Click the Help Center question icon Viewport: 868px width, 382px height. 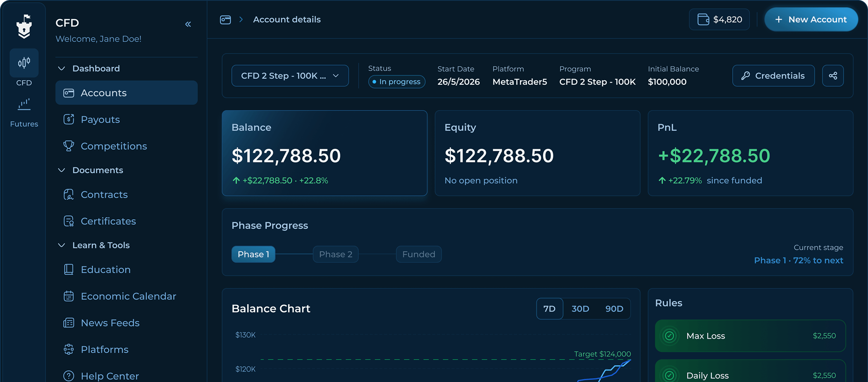click(x=69, y=376)
